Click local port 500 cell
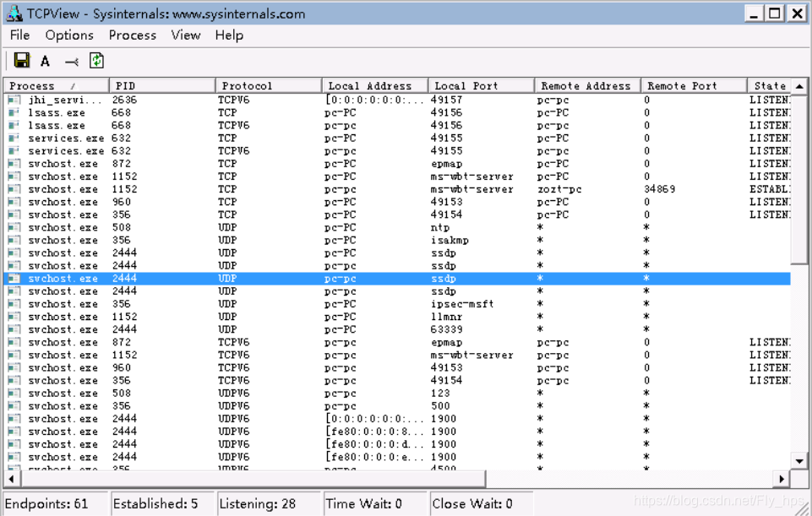The width and height of the screenshot is (812, 516). click(x=440, y=406)
